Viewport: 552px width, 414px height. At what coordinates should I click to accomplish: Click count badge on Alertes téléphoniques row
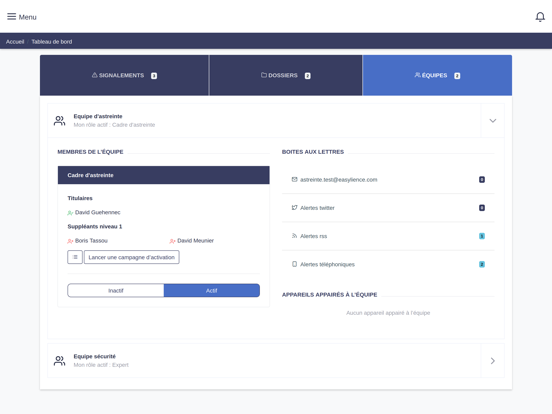(x=482, y=264)
